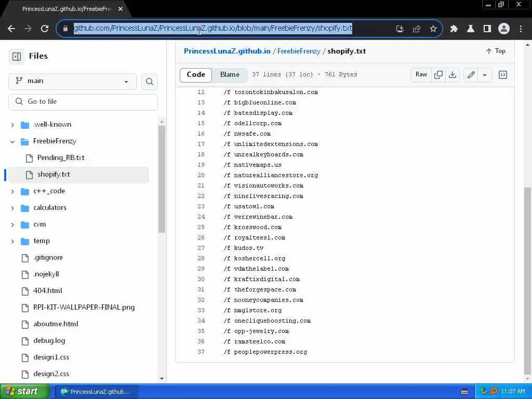The width and height of the screenshot is (532, 399).
Task: Jump to Top of file
Action: click(x=496, y=51)
